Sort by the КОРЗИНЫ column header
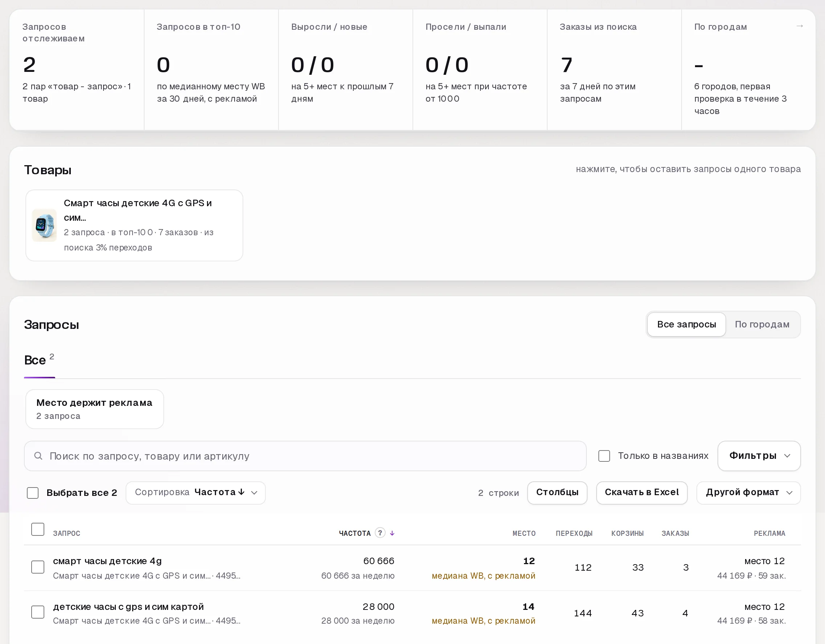 tap(627, 533)
